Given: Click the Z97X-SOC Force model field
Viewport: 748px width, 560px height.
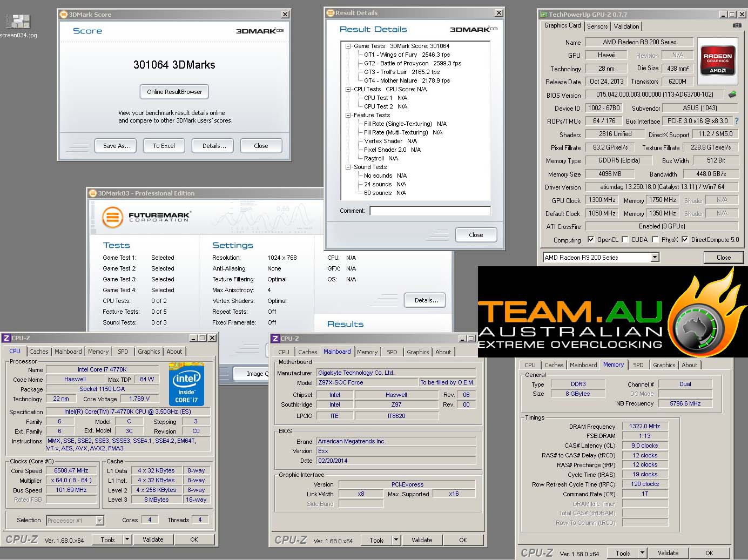Looking at the screenshot, I should pos(367,382).
